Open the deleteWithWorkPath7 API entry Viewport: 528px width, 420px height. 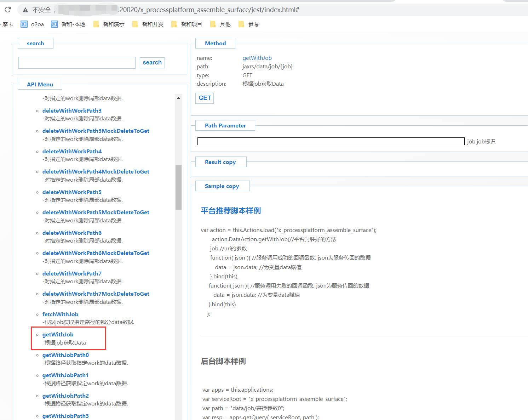click(x=72, y=273)
